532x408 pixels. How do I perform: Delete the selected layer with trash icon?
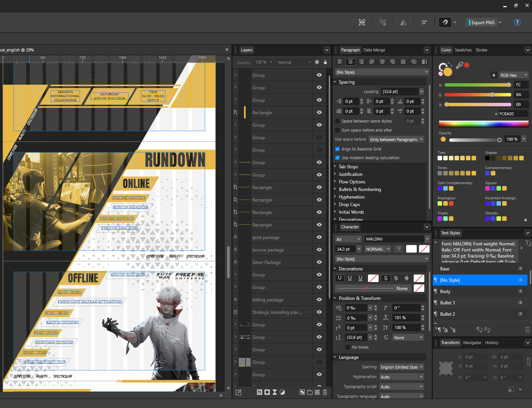coord(325,392)
